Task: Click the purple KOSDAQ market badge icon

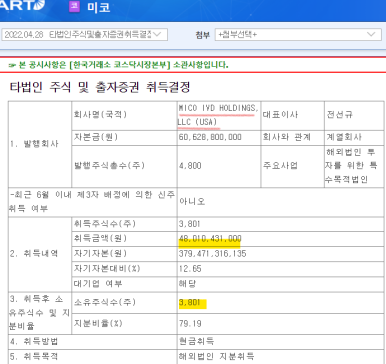Action: point(74,6)
